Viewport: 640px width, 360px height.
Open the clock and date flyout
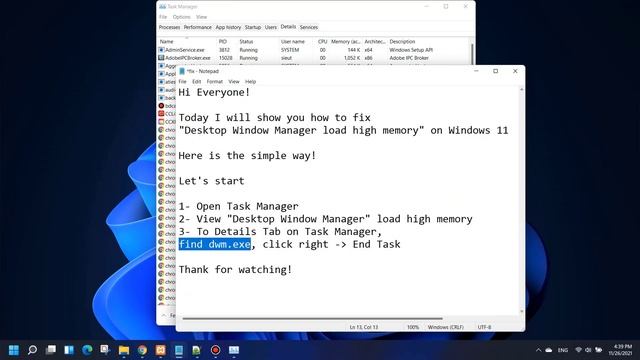click(621, 350)
